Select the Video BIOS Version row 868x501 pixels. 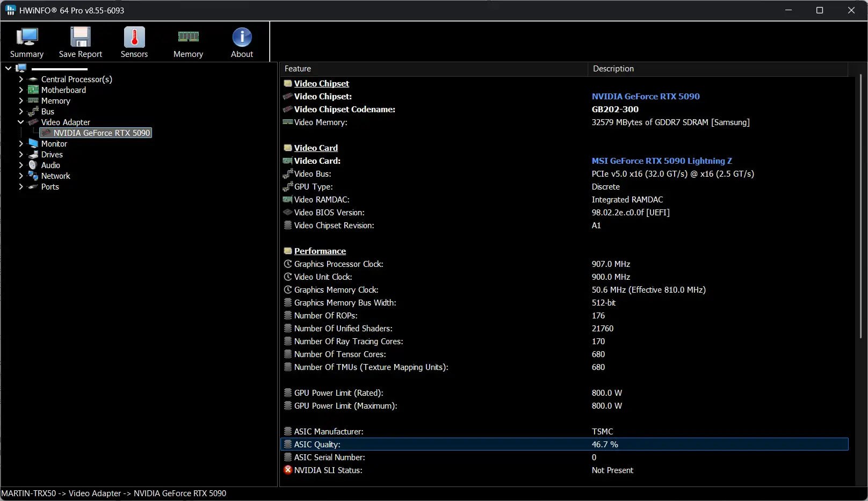(x=565, y=212)
